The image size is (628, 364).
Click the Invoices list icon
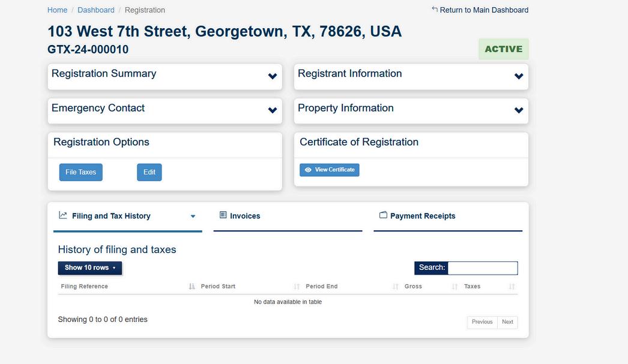coord(223,215)
